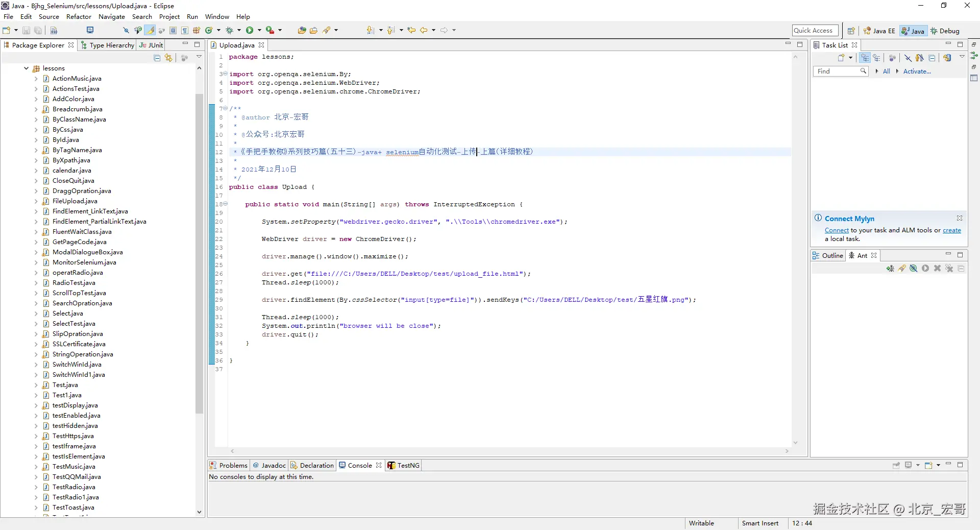Click the Package Explorer vertical scrollbar
This screenshot has width=980, height=530.
tap(199, 253)
